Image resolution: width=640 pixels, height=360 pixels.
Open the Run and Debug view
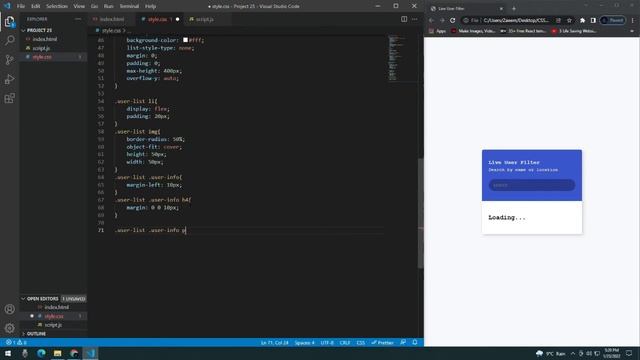pyautogui.click(x=9, y=79)
